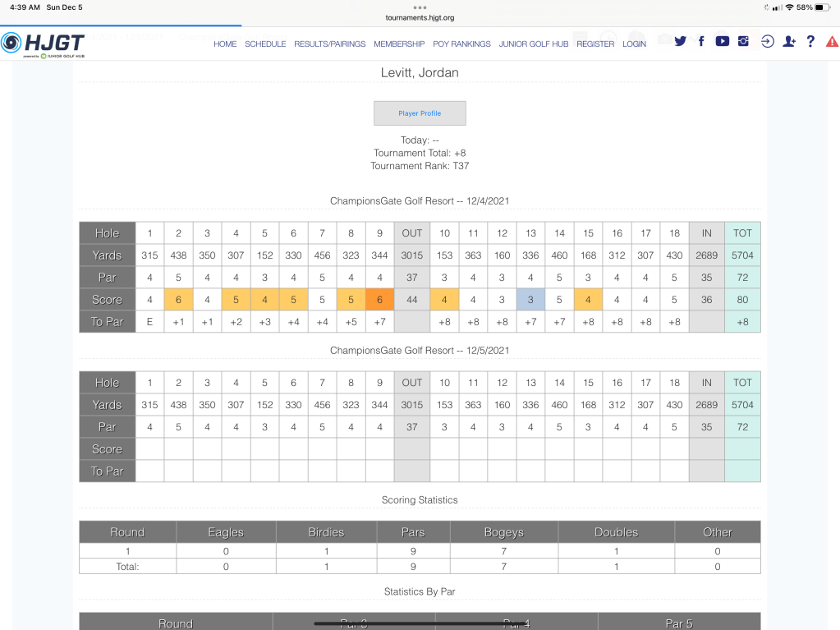
Task: Open the Twitter icon link
Action: (680, 42)
